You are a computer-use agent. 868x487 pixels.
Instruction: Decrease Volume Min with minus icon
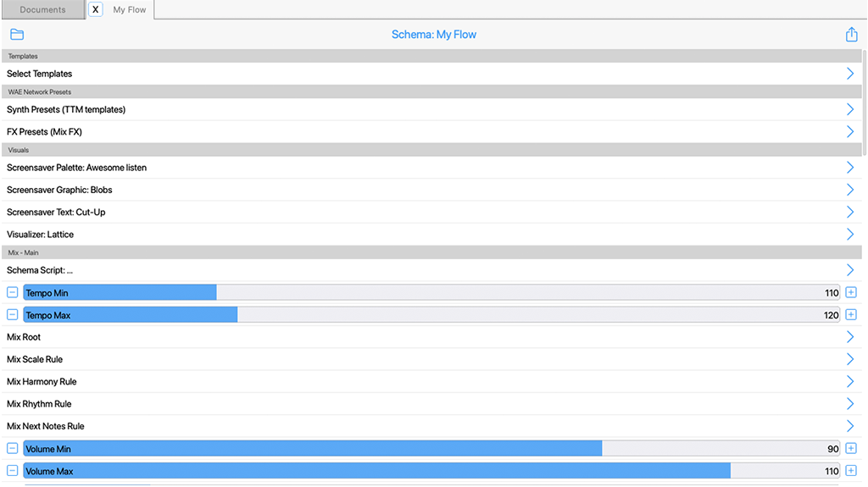click(x=12, y=449)
